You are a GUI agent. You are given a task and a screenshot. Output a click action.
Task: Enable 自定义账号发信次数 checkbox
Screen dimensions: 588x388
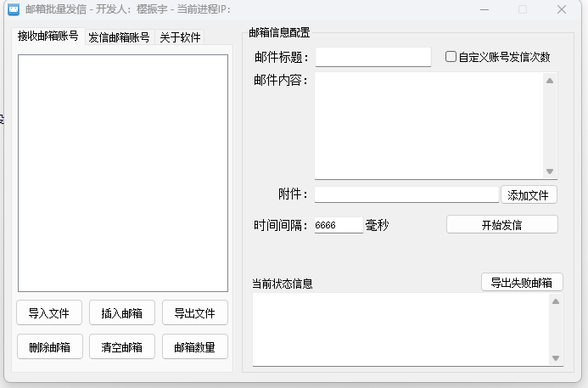click(451, 57)
